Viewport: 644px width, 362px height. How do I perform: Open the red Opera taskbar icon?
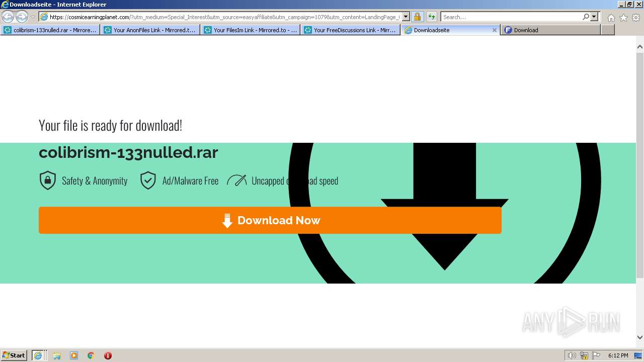(x=108, y=355)
